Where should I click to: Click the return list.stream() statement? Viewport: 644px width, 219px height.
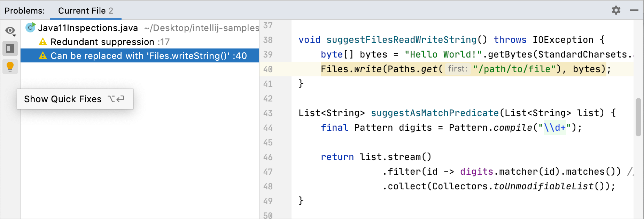(x=376, y=157)
